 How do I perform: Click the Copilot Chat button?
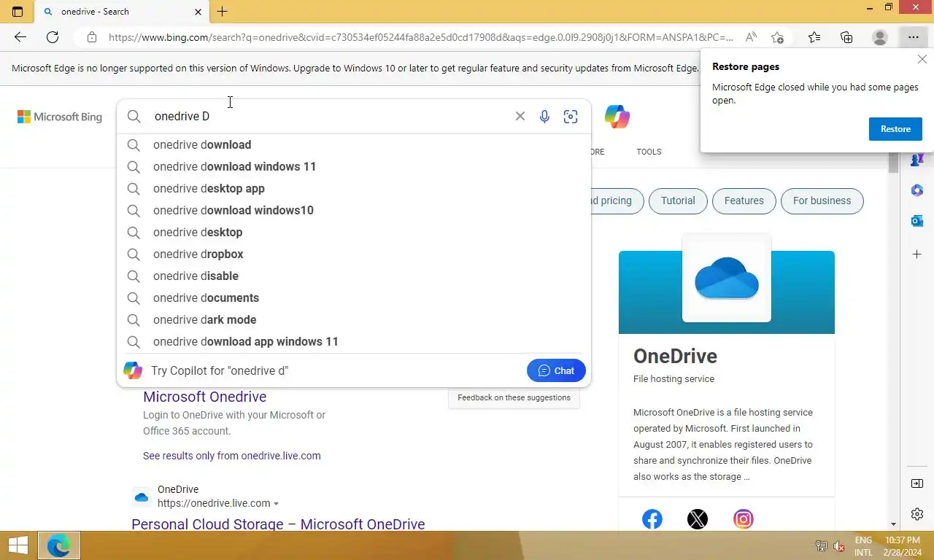click(556, 370)
